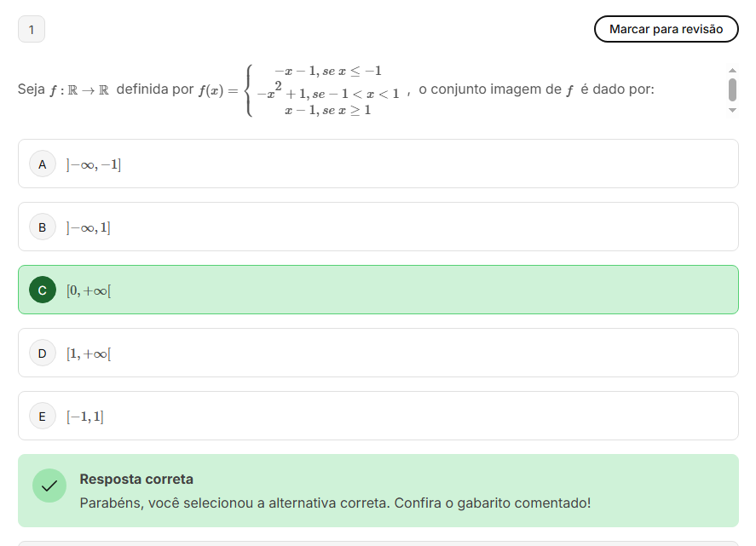The image size is (756, 546).
Task: Choose the answer text [1, +∞[
Action: pyautogui.click(x=89, y=353)
